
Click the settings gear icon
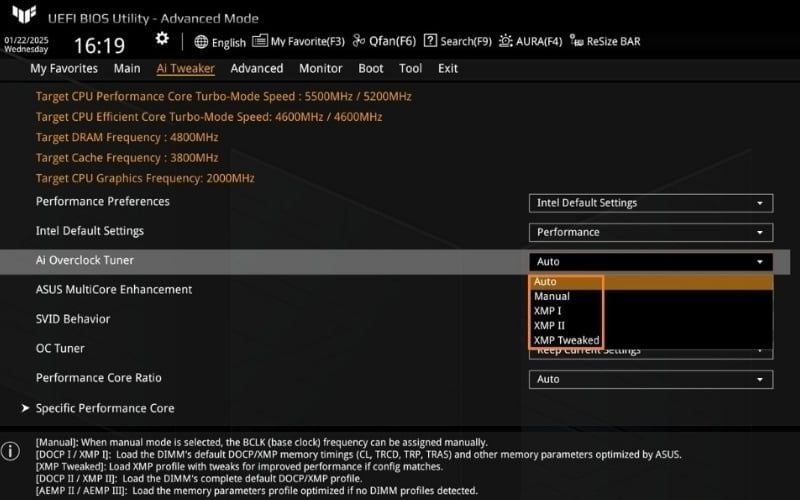pos(162,38)
